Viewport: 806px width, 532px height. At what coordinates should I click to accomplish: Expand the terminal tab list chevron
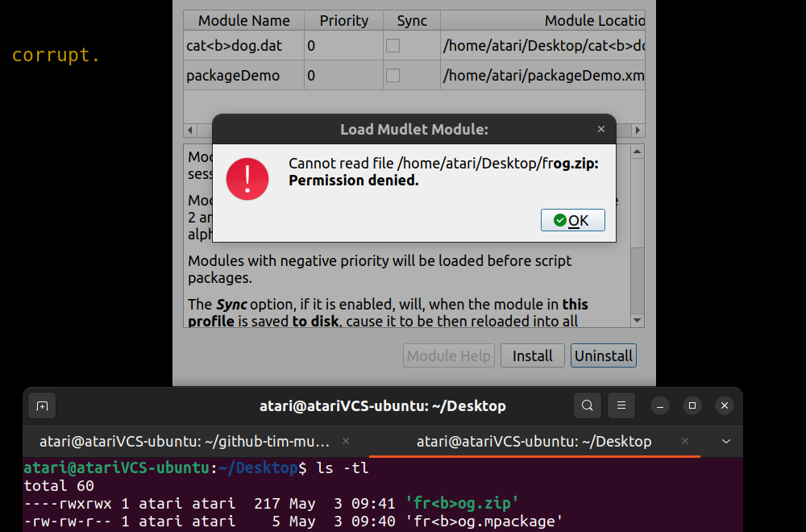point(726,442)
